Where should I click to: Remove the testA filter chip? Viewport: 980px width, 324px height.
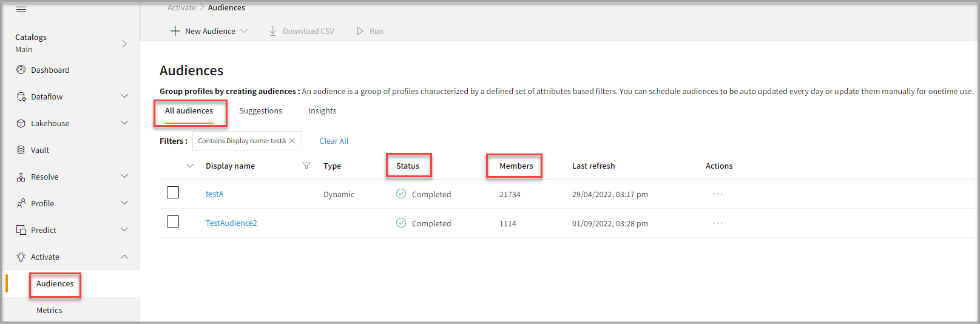tap(292, 141)
